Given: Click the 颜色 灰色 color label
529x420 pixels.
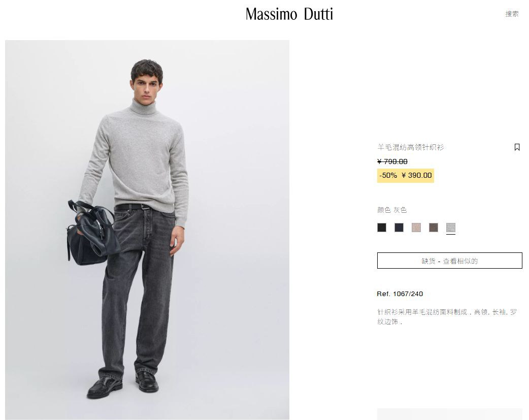Looking at the screenshot, I should (x=392, y=210).
